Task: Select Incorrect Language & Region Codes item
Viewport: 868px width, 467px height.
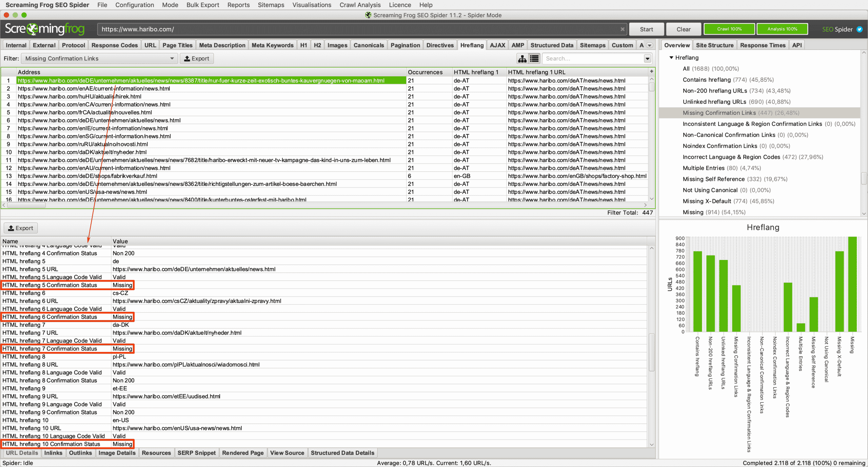Action: coord(753,157)
